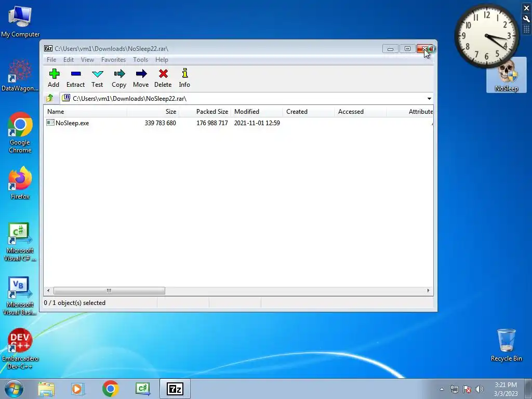The width and height of the screenshot is (532, 399).
Task: Click the analog clock gadget face
Action: point(486,36)
